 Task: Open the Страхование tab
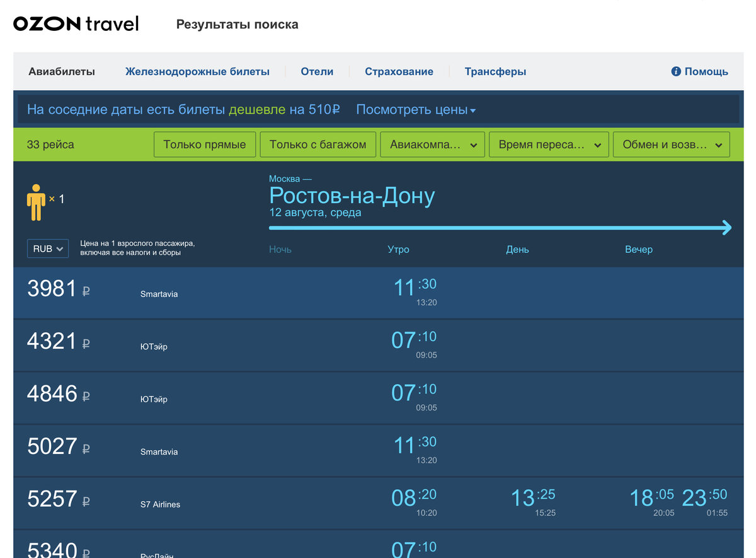[399, 71]
